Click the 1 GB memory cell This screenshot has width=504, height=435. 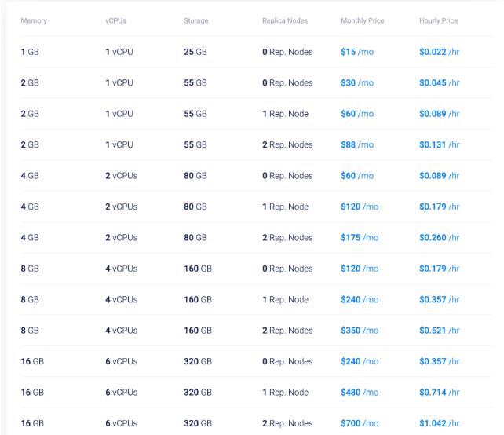[30, 52]
